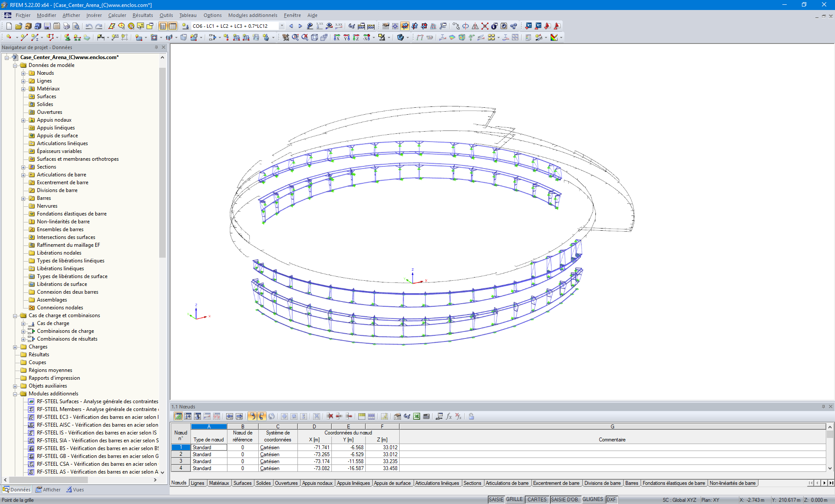Select Combinaisons de charge in the navigator
835x504 pixels.
coord(66,331)
